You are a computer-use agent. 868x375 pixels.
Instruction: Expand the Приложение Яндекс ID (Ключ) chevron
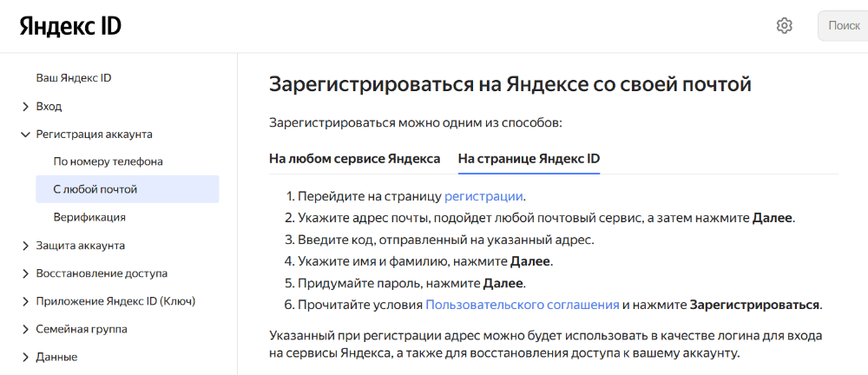pos(25,302)
